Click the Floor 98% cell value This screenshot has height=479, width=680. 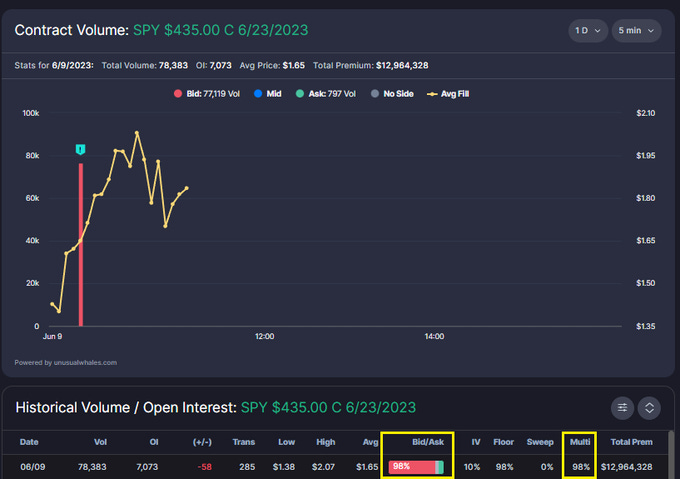tap(505, 467)
